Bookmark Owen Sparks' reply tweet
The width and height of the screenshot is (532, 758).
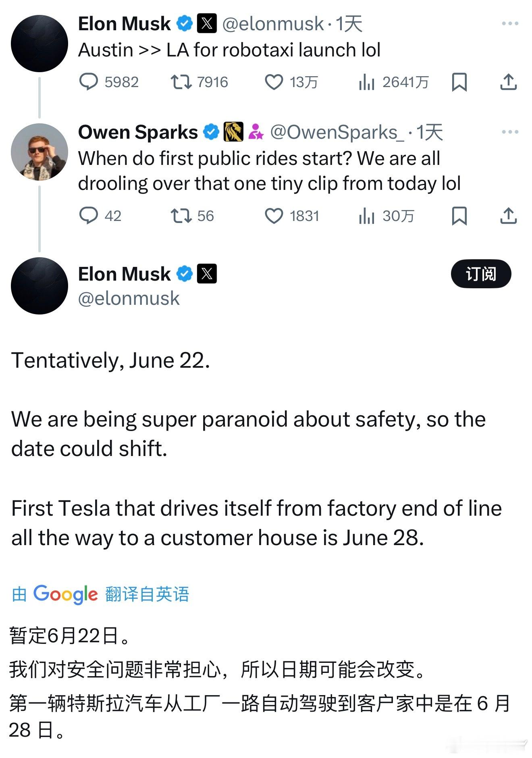(459, 216)
